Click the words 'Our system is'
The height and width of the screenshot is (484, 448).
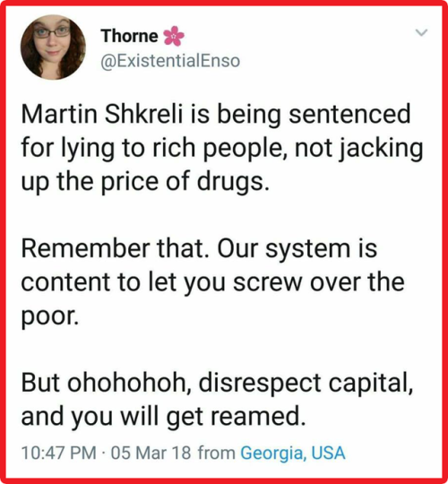pos(297,248)
